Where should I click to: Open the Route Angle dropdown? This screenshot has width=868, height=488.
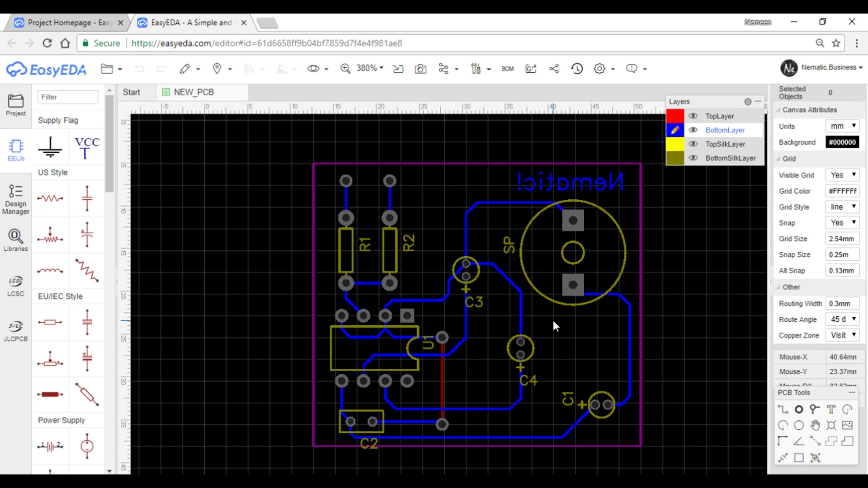tap(842, 319)
